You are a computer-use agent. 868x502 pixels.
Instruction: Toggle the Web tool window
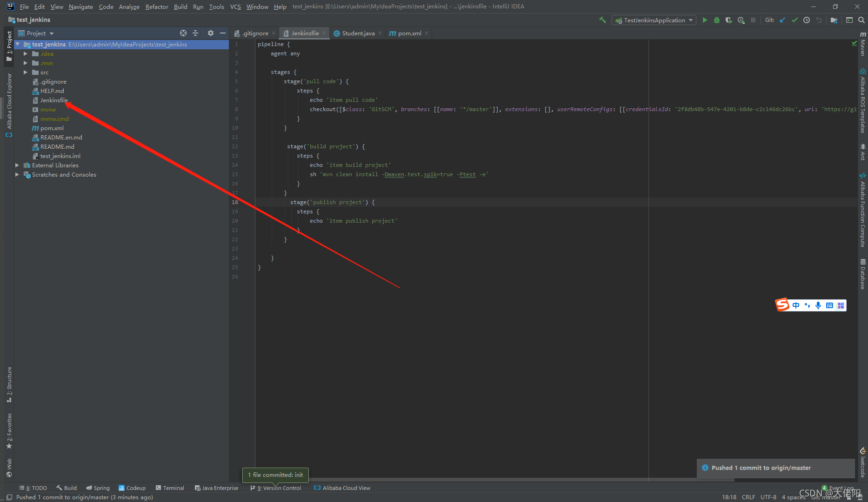point(9,468)
